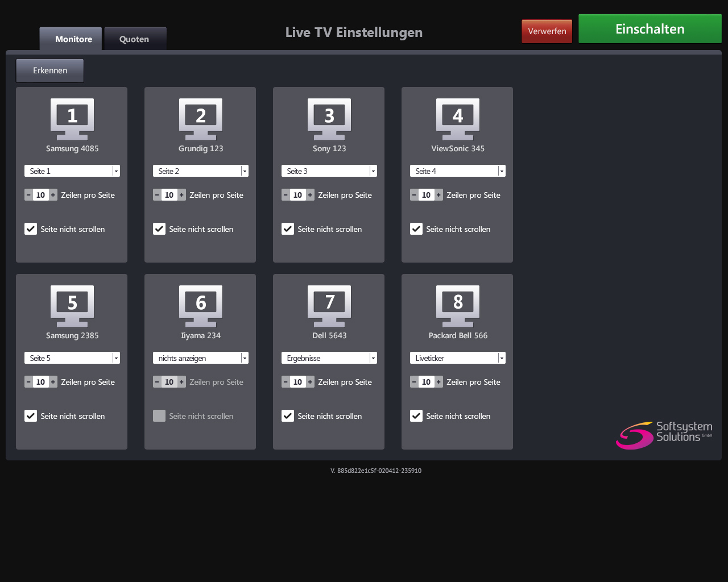Increase rows per page for Packard Bell 566

439,382
